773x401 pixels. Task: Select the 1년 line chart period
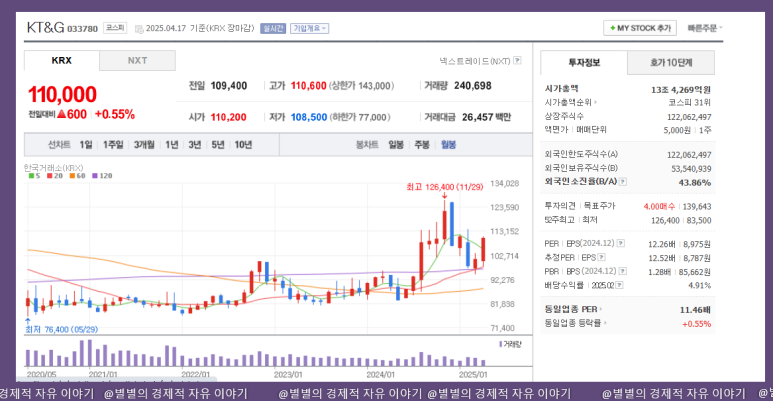click(172, 145)
